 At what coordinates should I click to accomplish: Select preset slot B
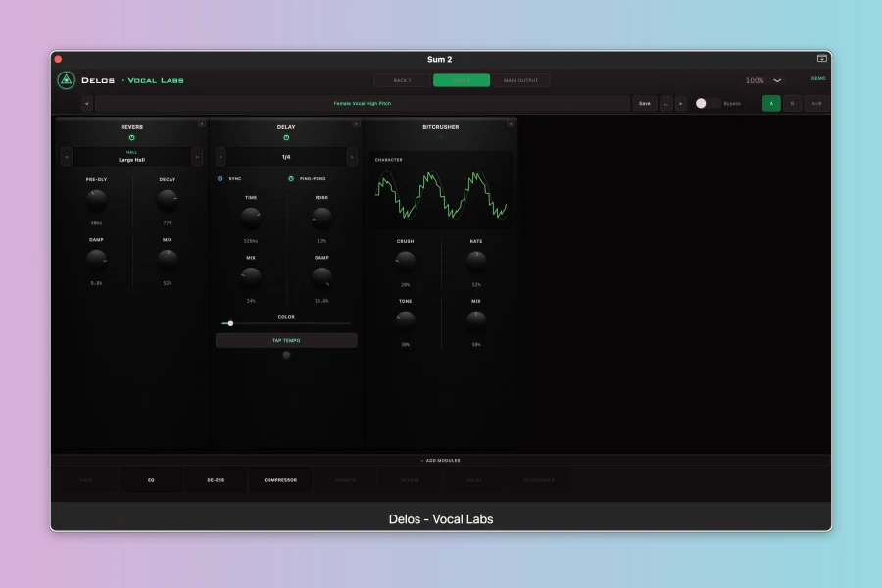point(792,104)
